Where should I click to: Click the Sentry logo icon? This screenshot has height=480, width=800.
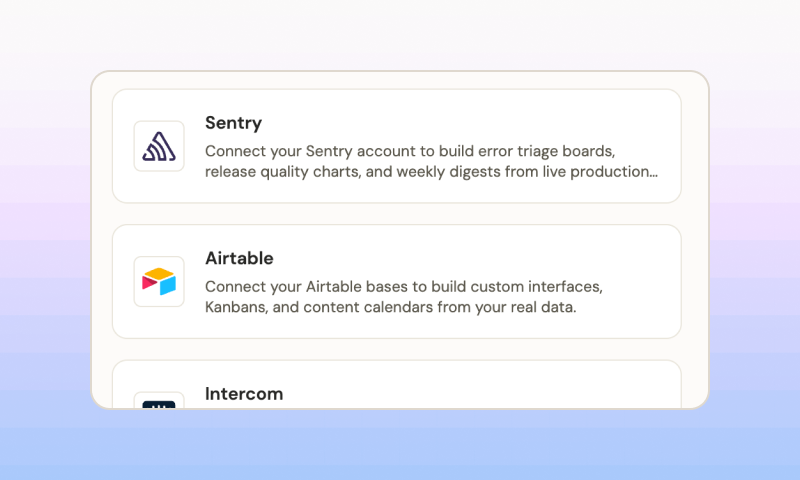tap(159, 146)
